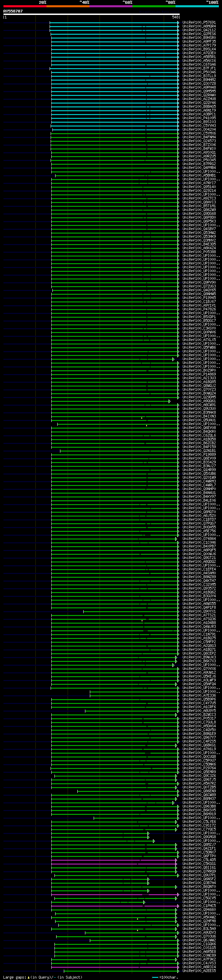Image resolution: width=222 pixels, height=980 pixels.
Task: Select hit UniRef100_P57691
Action: 199,23
